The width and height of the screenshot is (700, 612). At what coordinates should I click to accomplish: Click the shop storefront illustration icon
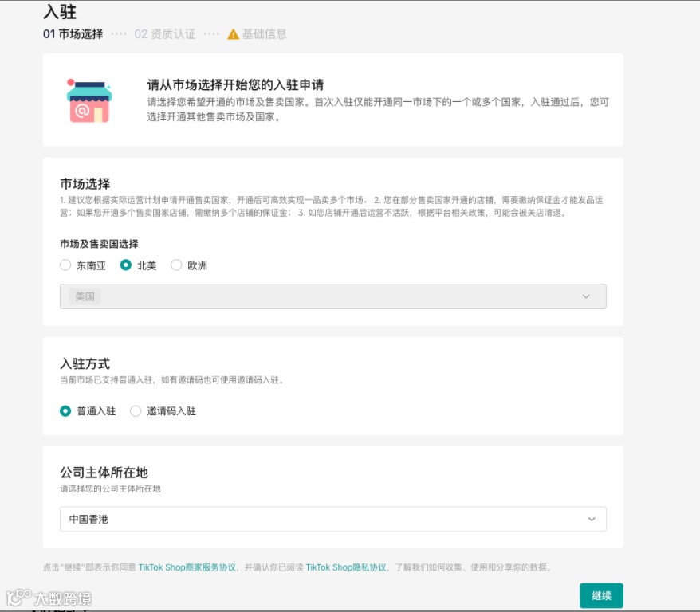(x=88, y=101)
